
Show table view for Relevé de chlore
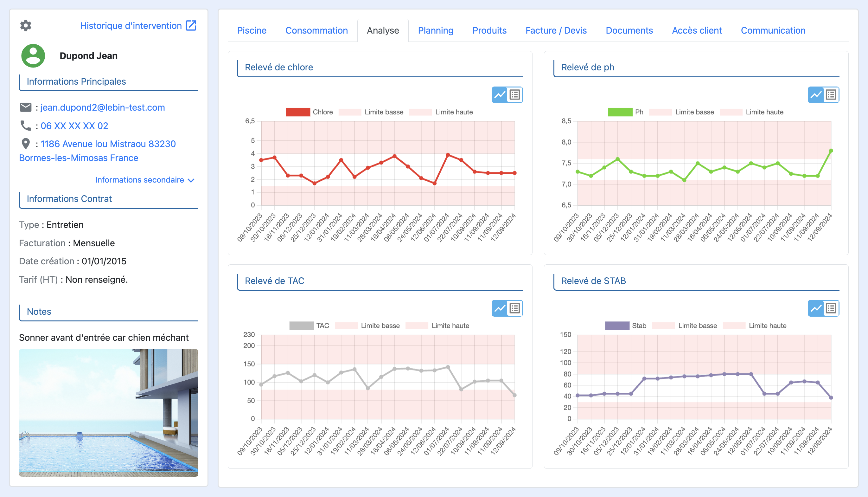click(515, 95)
